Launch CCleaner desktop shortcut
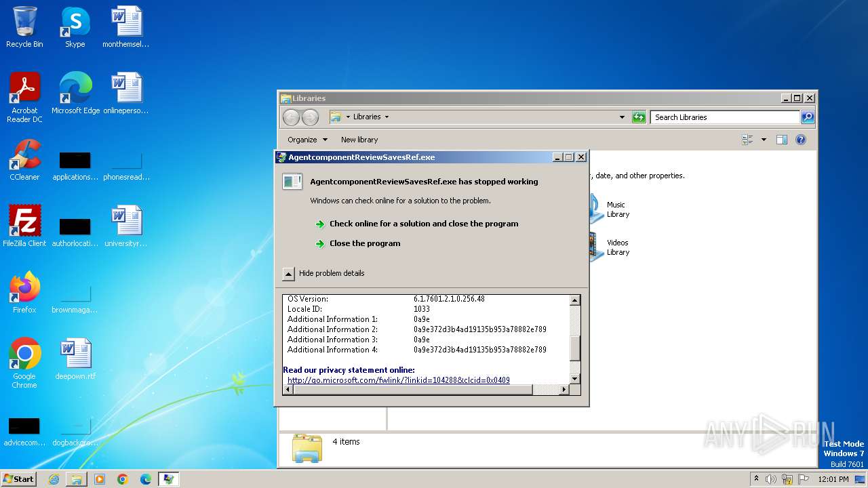 pos(24,160)
